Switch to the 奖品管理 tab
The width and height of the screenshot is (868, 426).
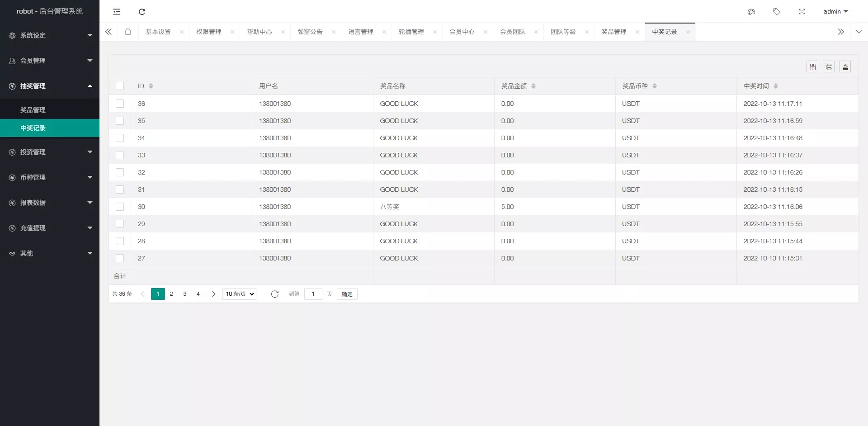click(x=613, y=32)
